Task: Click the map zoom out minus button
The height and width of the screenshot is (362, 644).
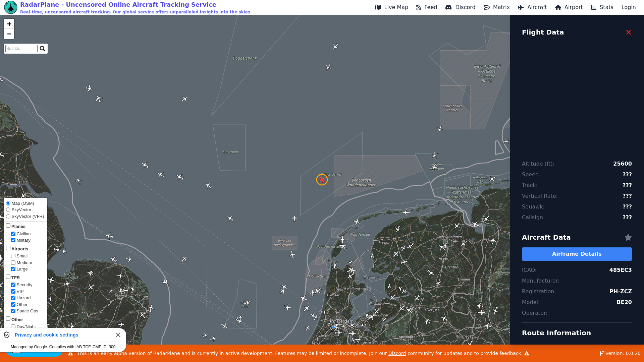Action: pos(9,34)
